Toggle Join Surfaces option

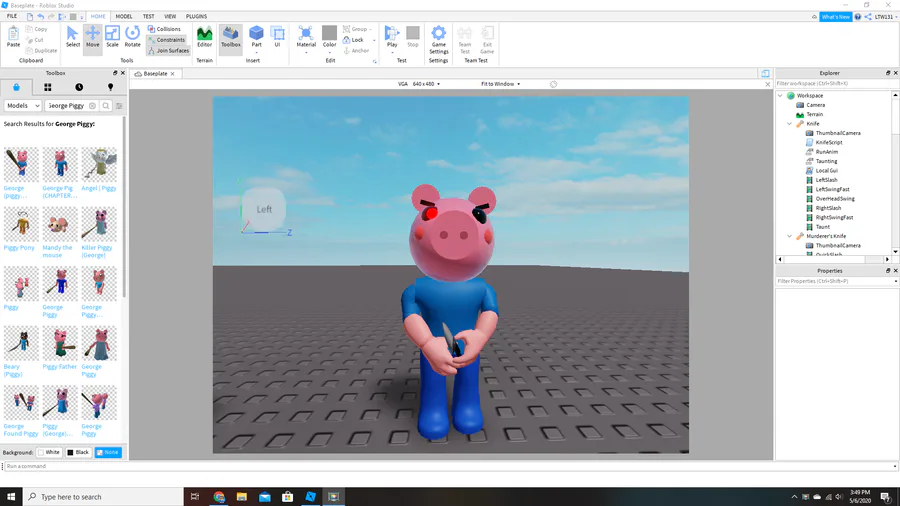pos(168,50)
